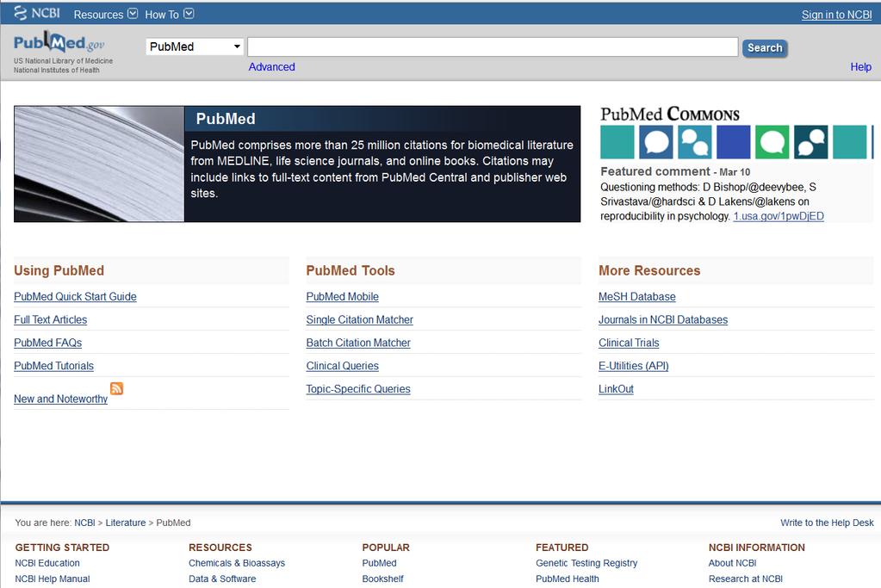
Task: Open PubMed FAQs
Action: (47, 343)
